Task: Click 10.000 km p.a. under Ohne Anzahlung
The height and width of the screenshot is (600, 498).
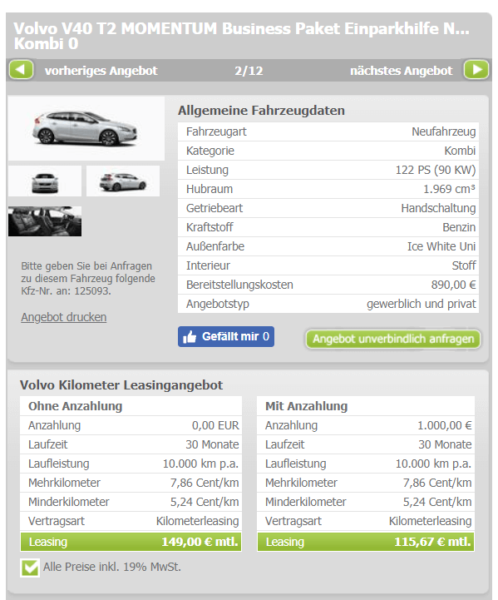Action: click(201, 463)
